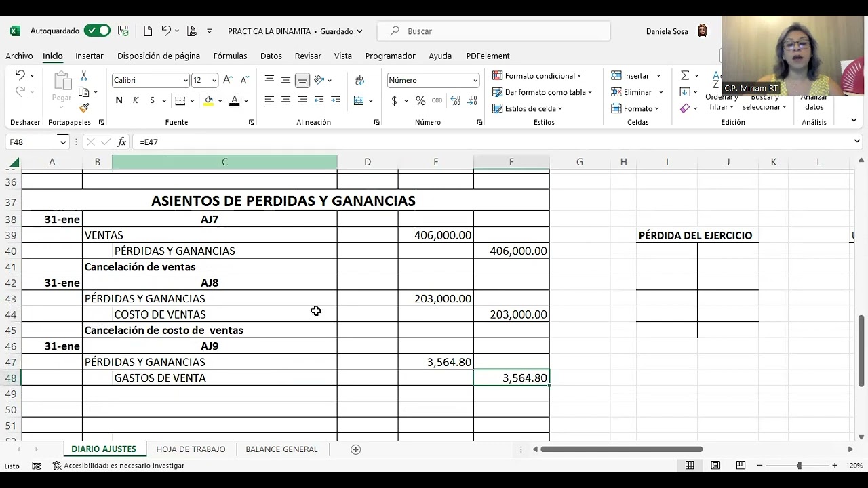Image resolution: width=868 pixels, height=488 pixels.
Task: Toggle underline with the S button
Action: click(x=153, y=100)
